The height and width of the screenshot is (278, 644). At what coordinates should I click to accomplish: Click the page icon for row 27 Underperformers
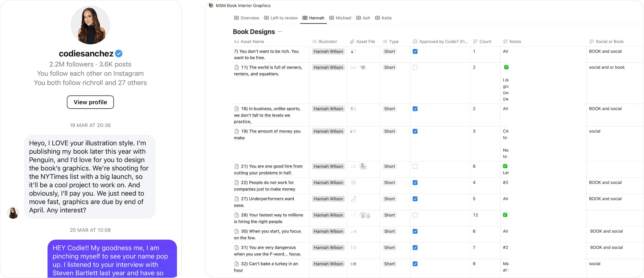[236, 199]
